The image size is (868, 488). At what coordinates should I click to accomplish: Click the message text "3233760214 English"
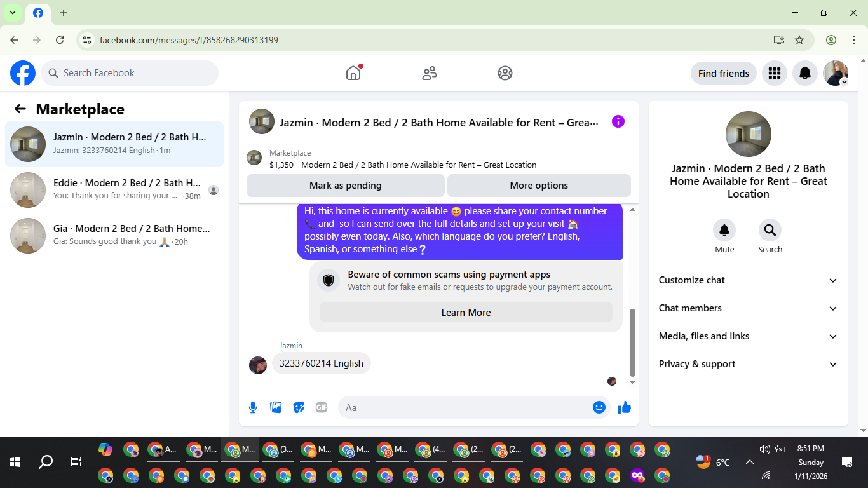[x=322, y=363]
